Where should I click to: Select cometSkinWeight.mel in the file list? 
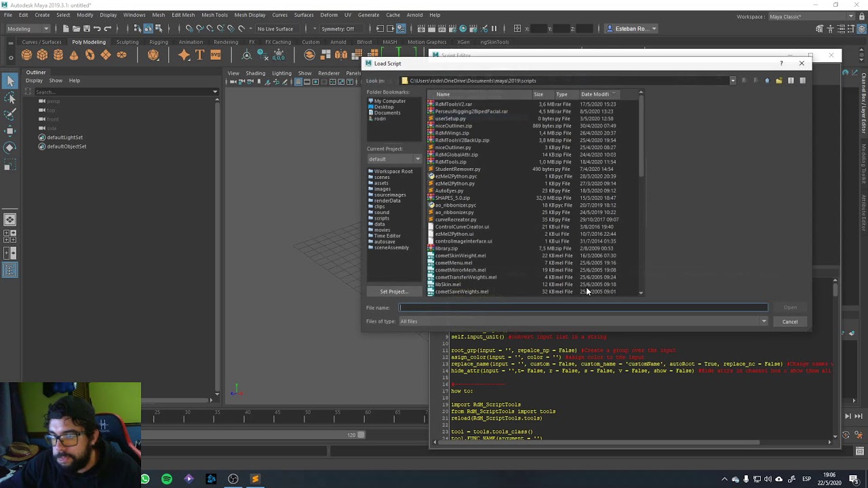pyautogui.click(x=460, y=256)
